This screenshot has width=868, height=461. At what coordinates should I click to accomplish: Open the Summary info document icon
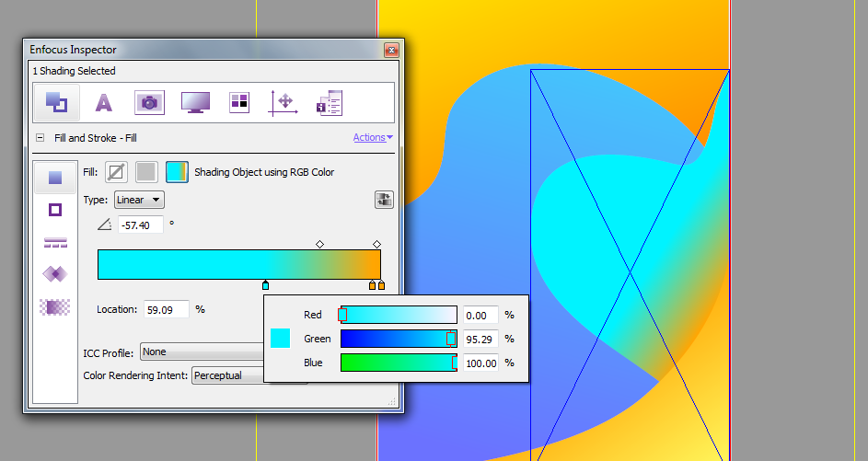tap(330, 103)
